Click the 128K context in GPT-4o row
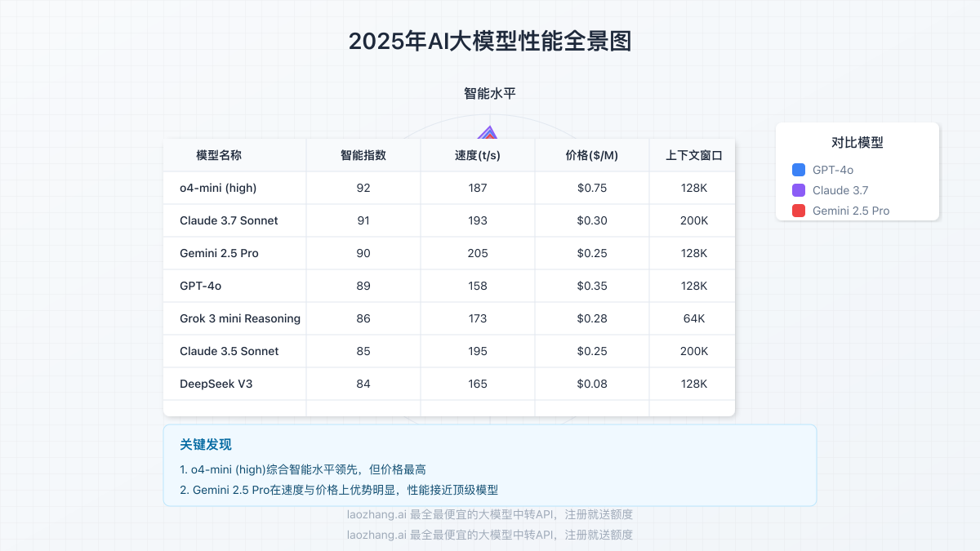Image resolution: width=980 pixels, height=551 pixels. click(694, 286)
